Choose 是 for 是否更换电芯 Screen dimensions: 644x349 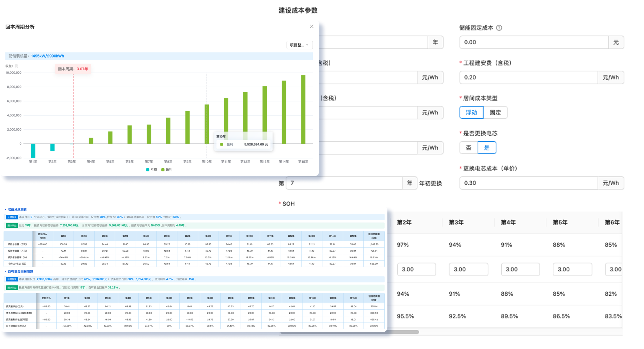[487, 148]
